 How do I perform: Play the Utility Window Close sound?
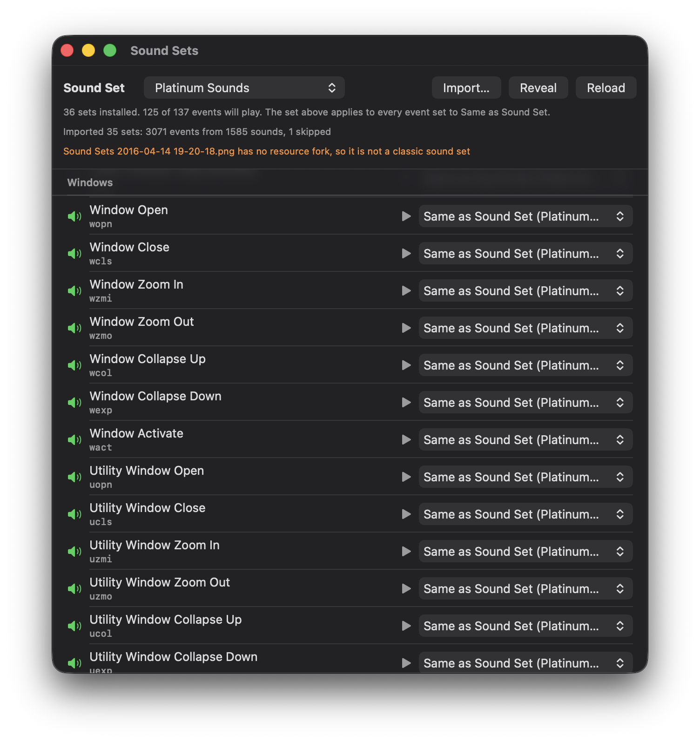406,514
